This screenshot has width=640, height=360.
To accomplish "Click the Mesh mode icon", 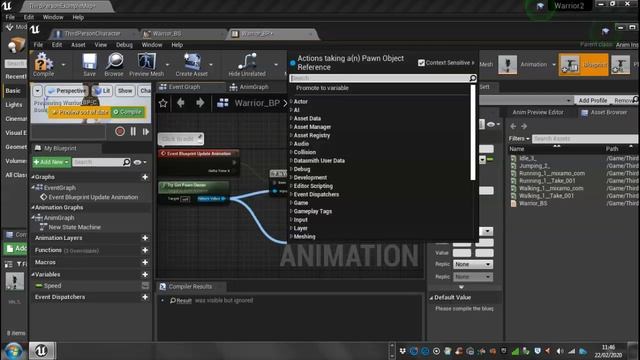I will click(486, 64).
